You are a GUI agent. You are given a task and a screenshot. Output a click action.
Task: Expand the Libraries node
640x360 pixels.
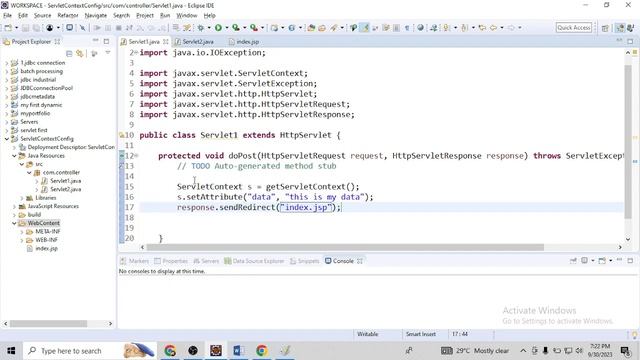click(22, 198)
